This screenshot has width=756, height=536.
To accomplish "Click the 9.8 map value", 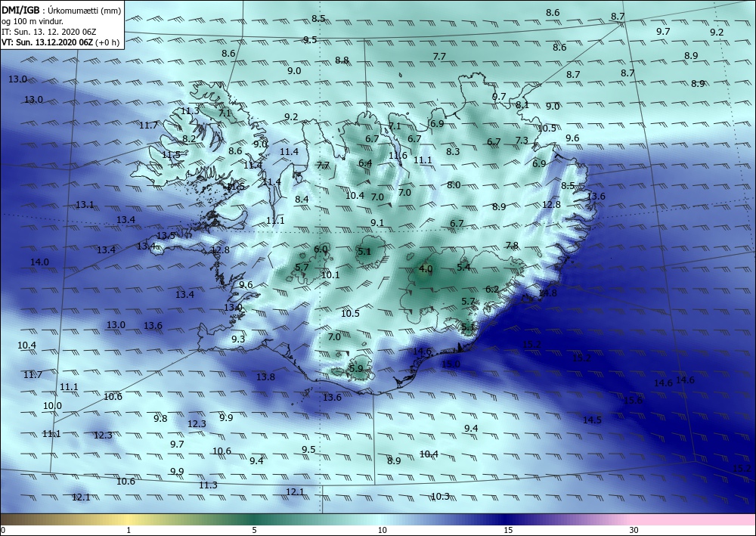I will (x=160, y=418).
